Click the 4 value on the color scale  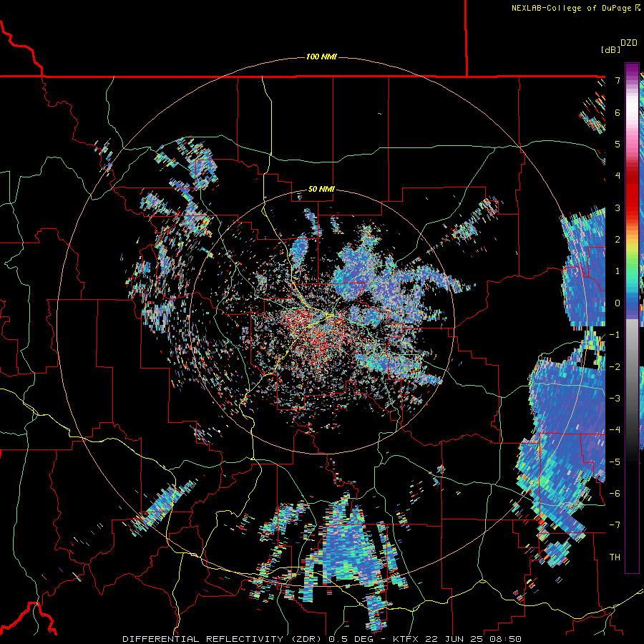(x=618, y=176)
